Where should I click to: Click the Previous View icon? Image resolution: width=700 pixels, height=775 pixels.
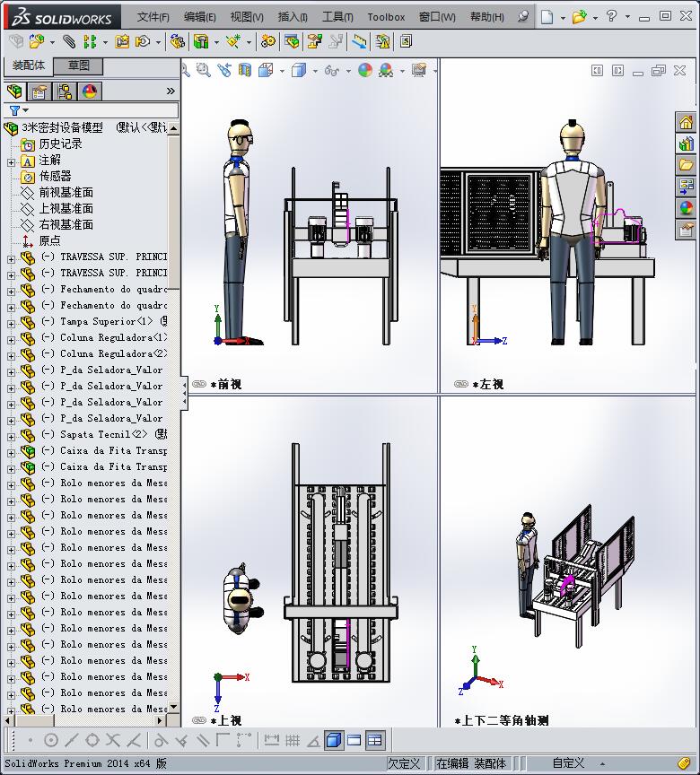224,70
